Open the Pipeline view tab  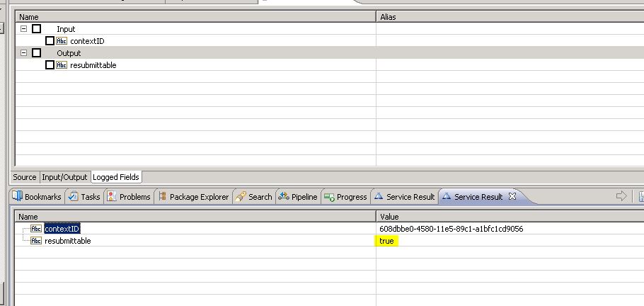click(298, 197)
